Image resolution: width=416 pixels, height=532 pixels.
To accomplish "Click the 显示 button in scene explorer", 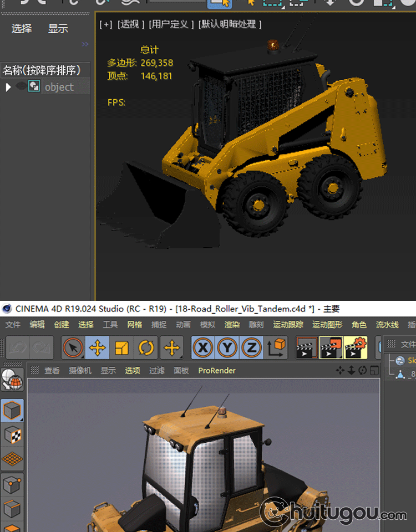I will coord(58,29).
